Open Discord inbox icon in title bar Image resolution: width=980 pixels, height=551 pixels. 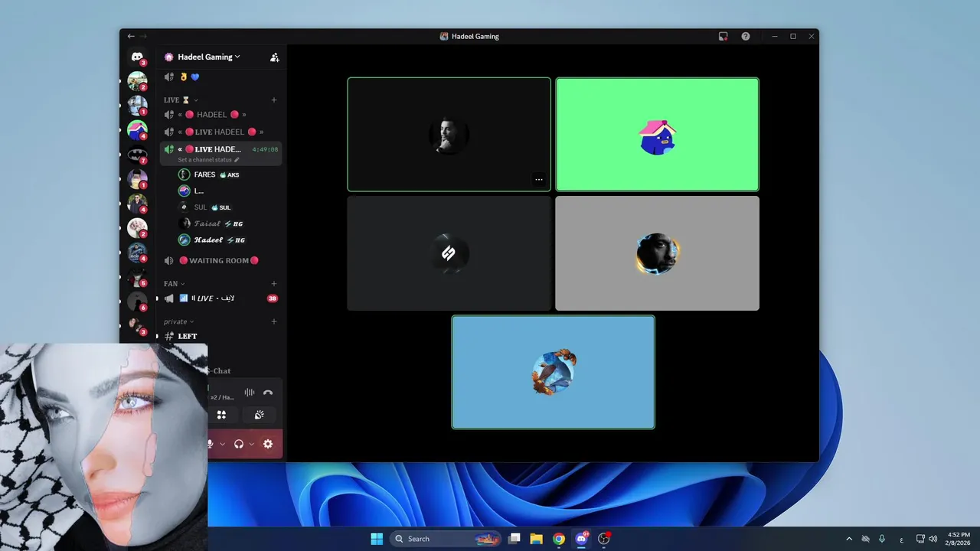tap(723, 36)
